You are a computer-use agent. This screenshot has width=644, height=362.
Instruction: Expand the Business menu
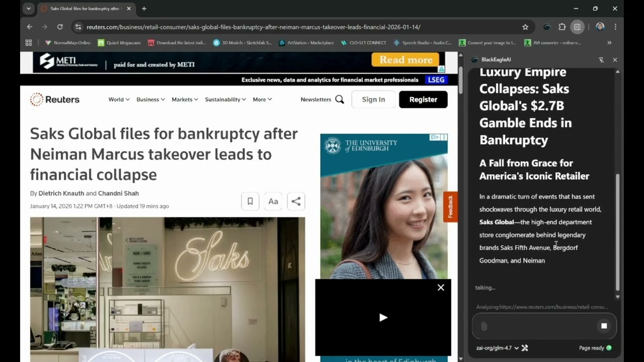point(150,100)
